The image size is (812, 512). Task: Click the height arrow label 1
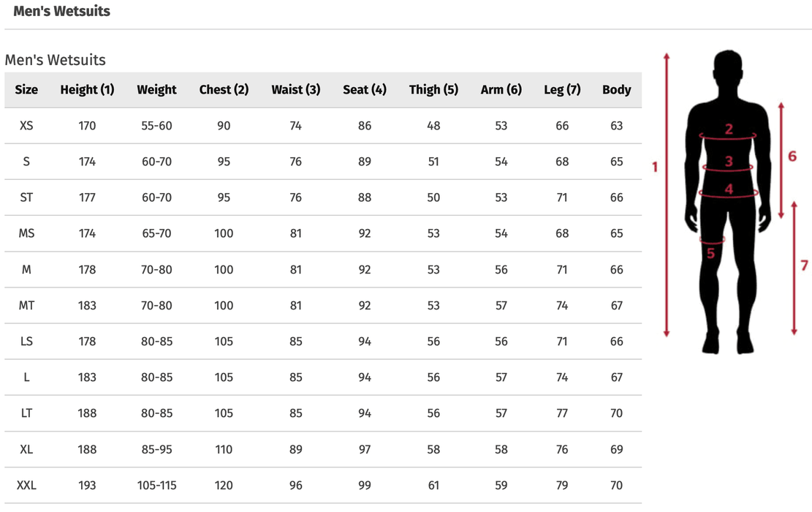(655, 167)
